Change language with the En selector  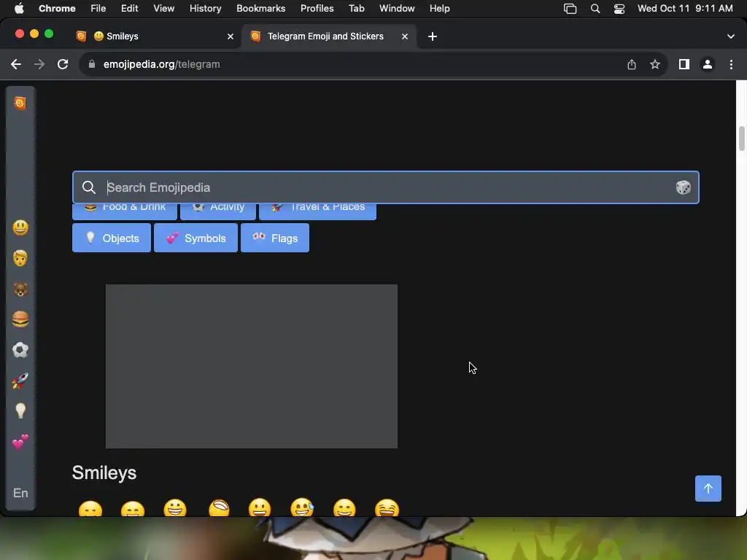coord(20,493)
